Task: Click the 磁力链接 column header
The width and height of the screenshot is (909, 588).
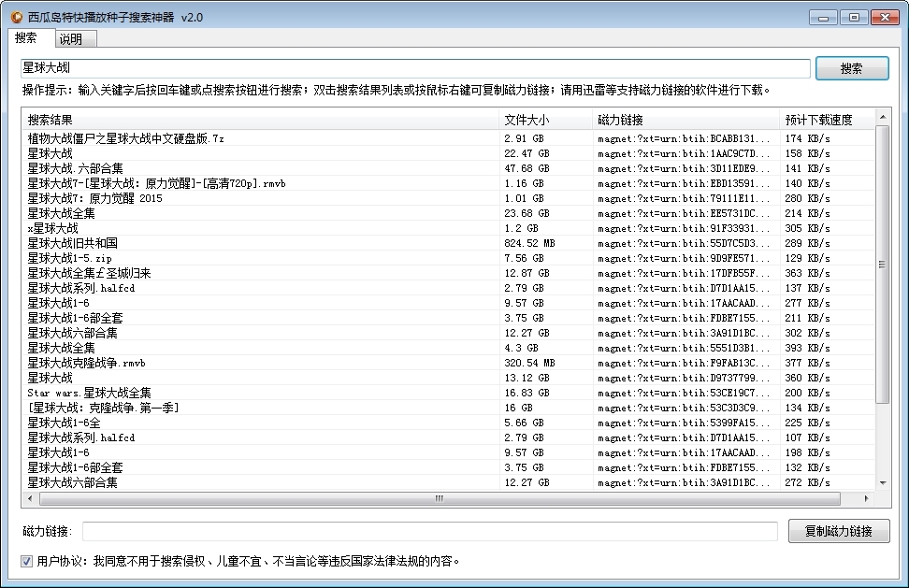Action: 685,120
